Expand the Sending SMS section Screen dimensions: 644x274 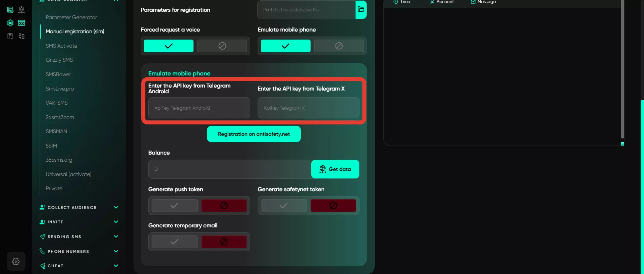click(116, 236)
